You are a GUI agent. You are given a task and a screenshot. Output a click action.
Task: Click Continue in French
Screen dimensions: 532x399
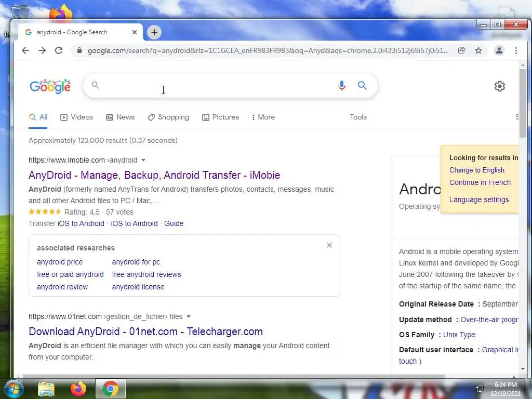(480, 182)
